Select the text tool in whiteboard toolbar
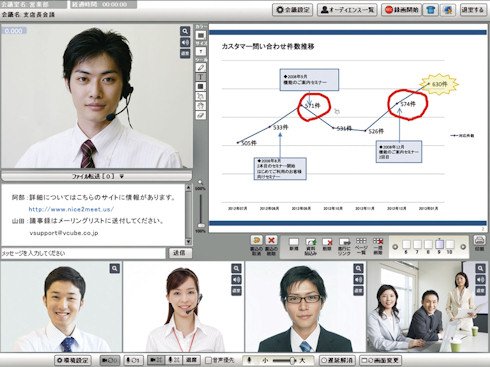Viewport: 490px width, 367px height. tap(200, 77)
